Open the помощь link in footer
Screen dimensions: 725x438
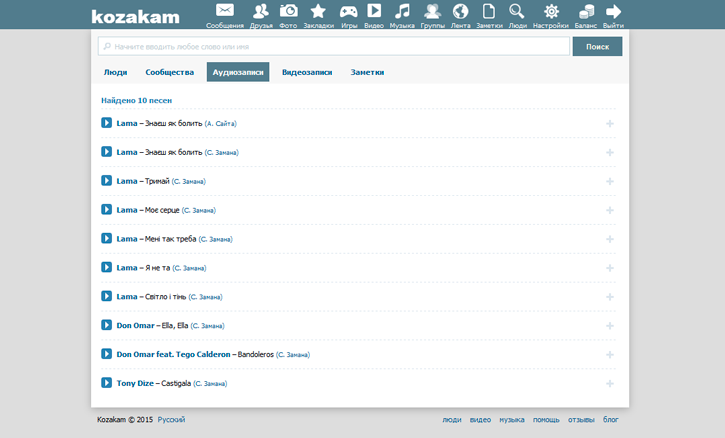(546, 420)
